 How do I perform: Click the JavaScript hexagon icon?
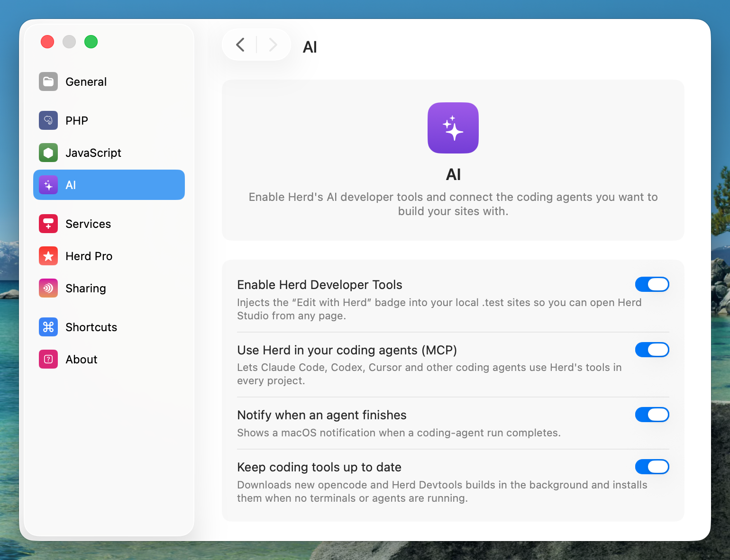(x=48, y=153)
